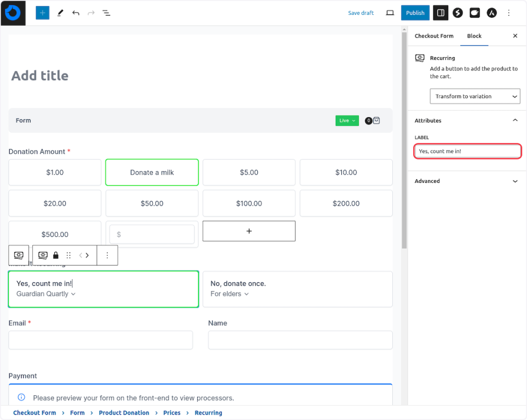Viewport: 527px width, 420px height.
Task: Click the Save draft link
Action: pyautogui.click(x=361, y=13)
